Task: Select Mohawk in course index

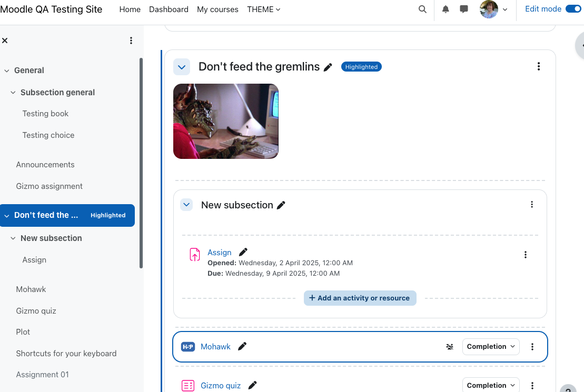Action: (31, 289)
